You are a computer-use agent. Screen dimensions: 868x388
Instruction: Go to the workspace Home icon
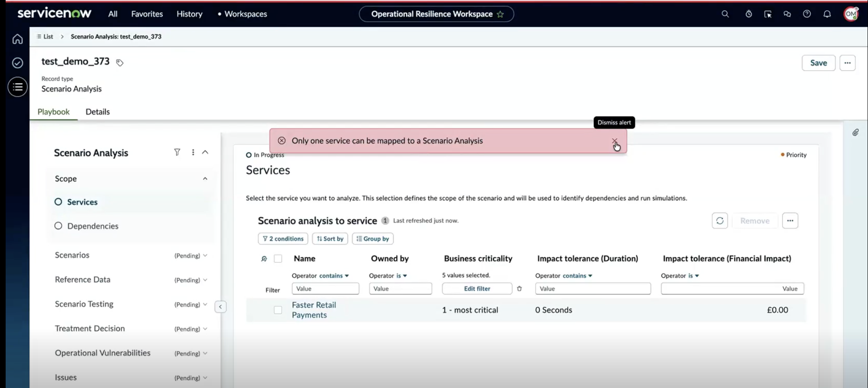[17, 39]
